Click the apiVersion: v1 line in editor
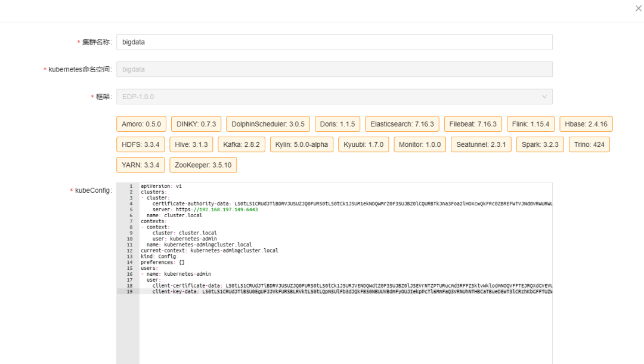This screenshot has width=644, height=364. [161, 186]
